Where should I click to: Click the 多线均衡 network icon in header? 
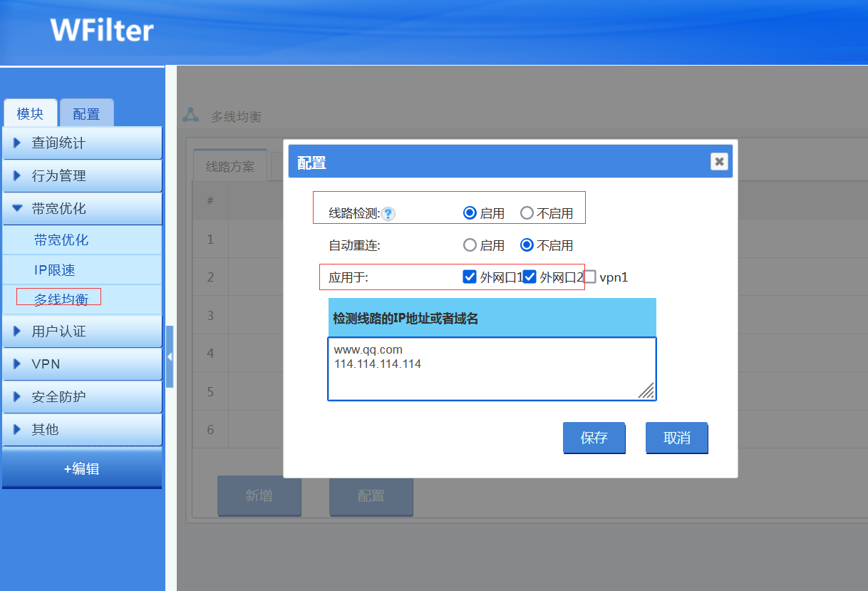(191, 115)
